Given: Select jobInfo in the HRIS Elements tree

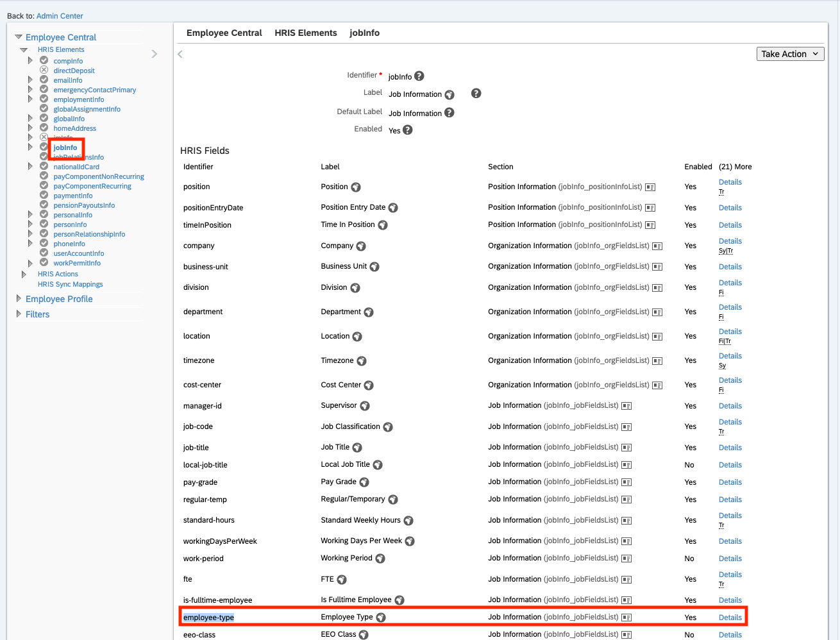Looking at the screenshot, I should tap(65, 147).
